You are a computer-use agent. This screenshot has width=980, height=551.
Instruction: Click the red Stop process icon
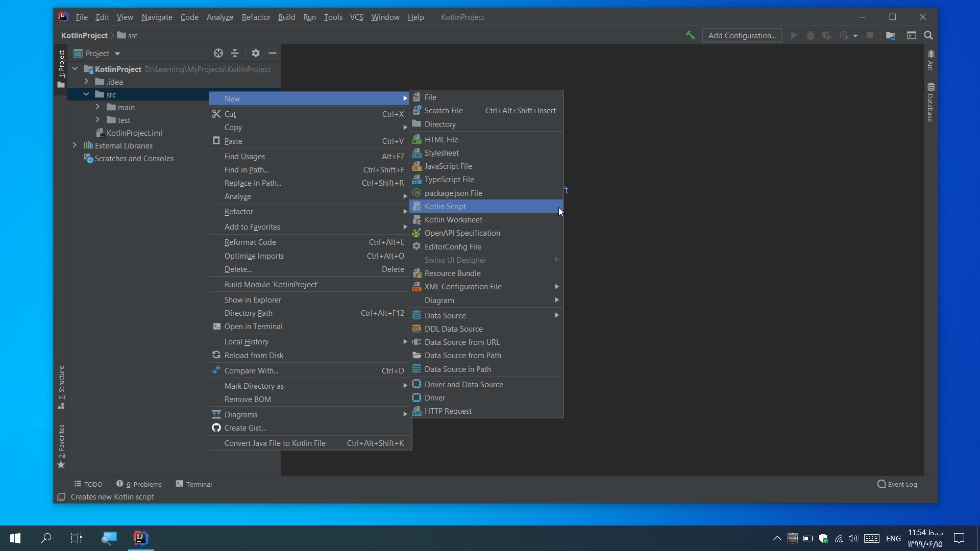870,35
